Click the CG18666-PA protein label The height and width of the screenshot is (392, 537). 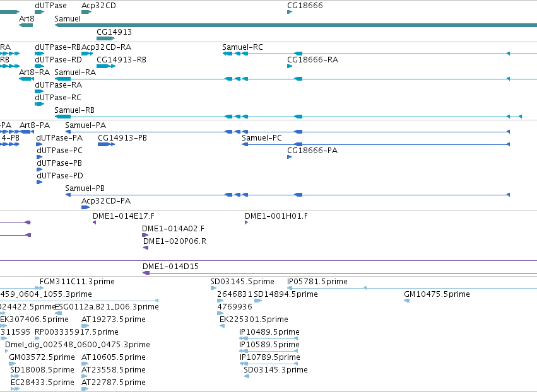point(312,151)
